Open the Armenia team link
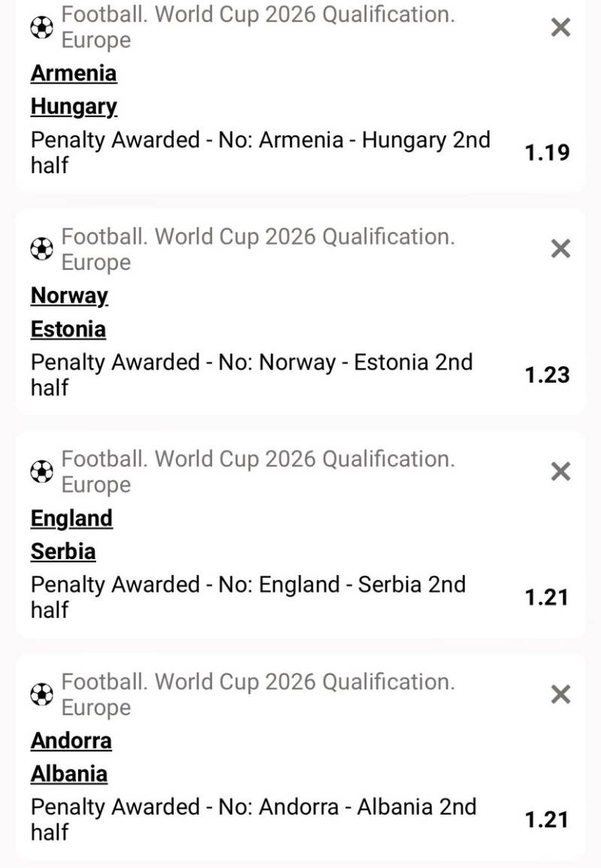 click(x=74, y=74)
